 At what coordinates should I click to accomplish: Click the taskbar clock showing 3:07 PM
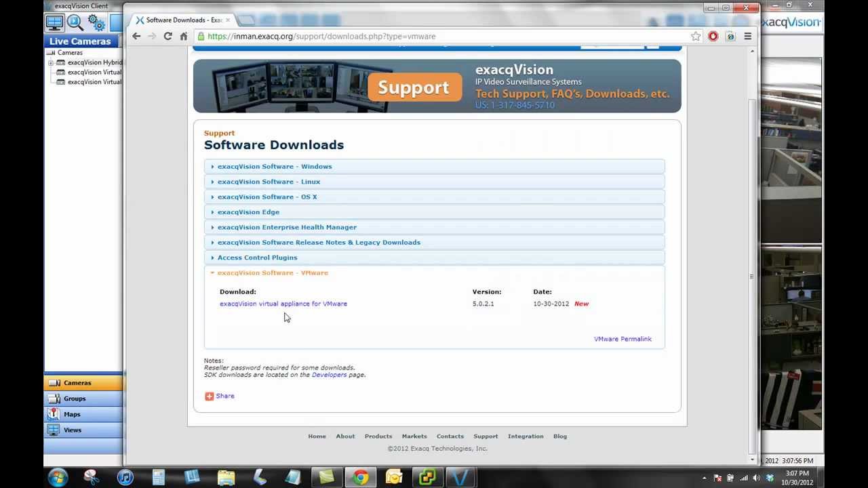pyautogui.click(x=797, y=478)
